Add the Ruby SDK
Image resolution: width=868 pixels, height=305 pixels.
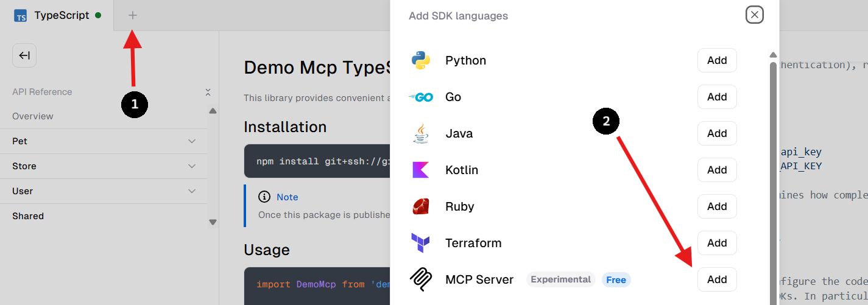tap(717, 206)
